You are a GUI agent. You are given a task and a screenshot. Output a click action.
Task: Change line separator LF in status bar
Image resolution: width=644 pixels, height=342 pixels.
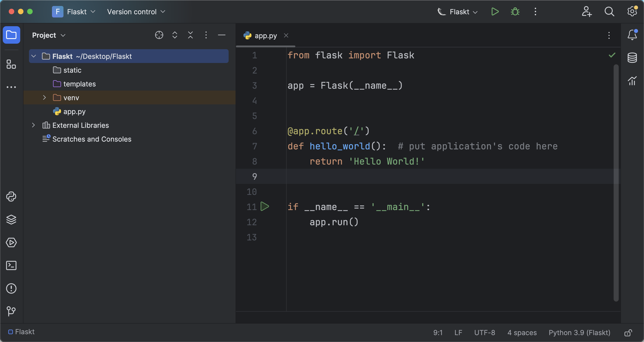(x=458, y=333)
